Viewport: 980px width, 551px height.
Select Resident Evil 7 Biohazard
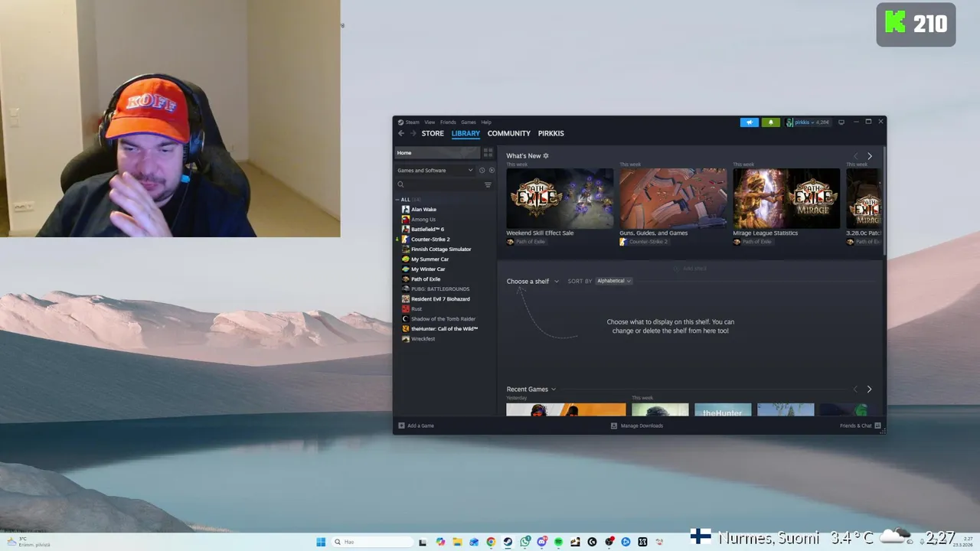[x=440, y=299]
